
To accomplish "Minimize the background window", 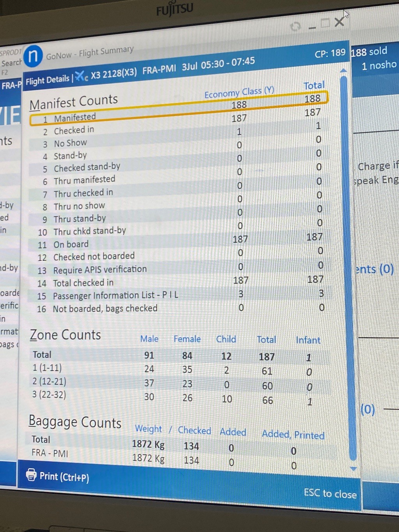I will tap(312, 27).
